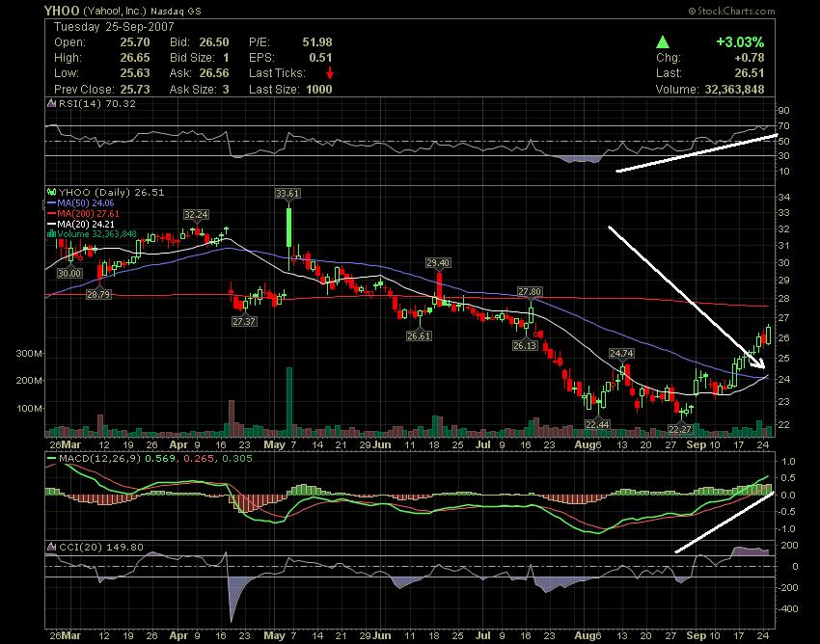Click the MA(50) 24.06 legend
The height and width of the screenshot is (644, 820).
[86, 202]
